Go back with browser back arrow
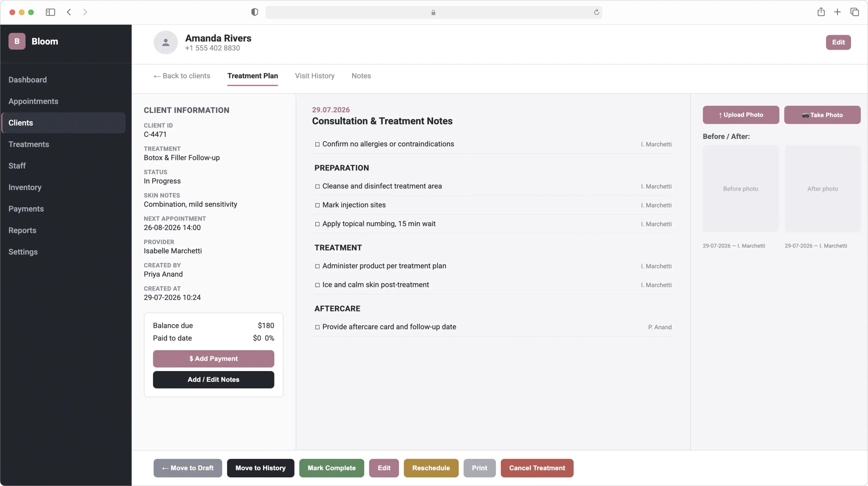 [69, 12]
